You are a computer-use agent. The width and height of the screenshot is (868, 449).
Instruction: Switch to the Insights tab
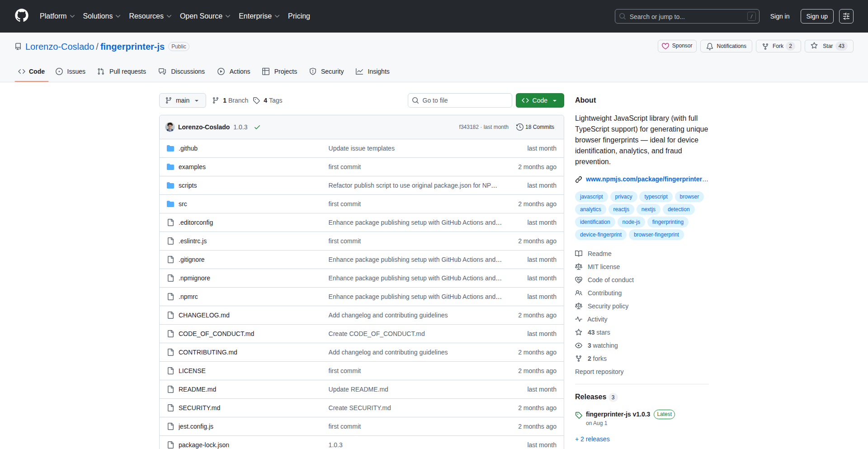pos(373,71)
